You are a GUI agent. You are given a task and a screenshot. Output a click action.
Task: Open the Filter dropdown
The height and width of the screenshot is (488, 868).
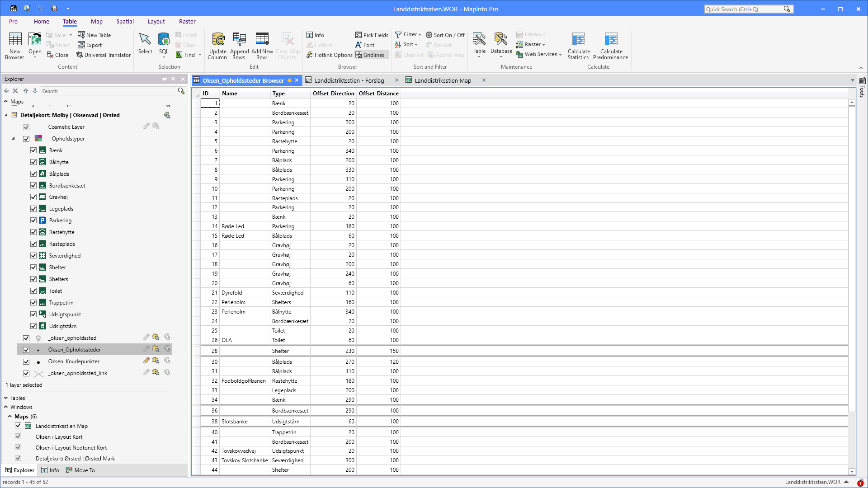click(x=408, y=35)
